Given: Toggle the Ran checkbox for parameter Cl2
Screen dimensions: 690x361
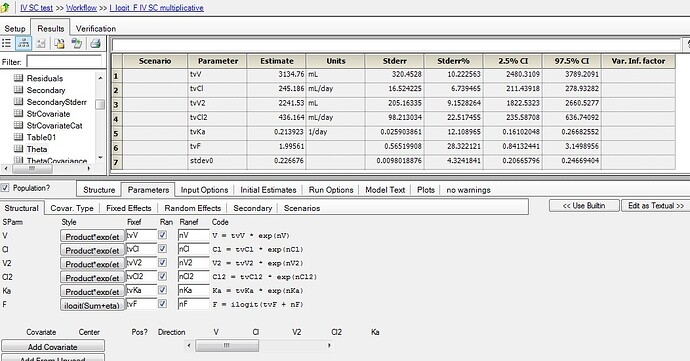Looking at the screenshot, I should click(162, 276).
